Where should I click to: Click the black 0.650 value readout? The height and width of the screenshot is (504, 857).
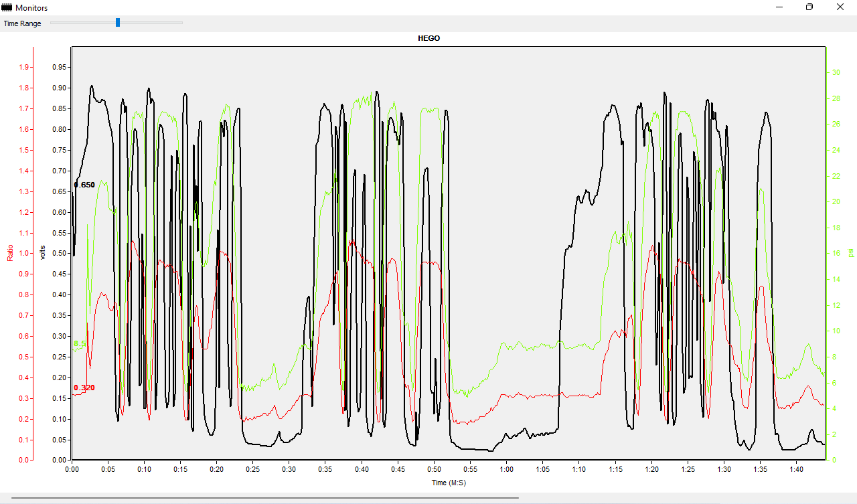pyautogui.click(x=85, y=185)
